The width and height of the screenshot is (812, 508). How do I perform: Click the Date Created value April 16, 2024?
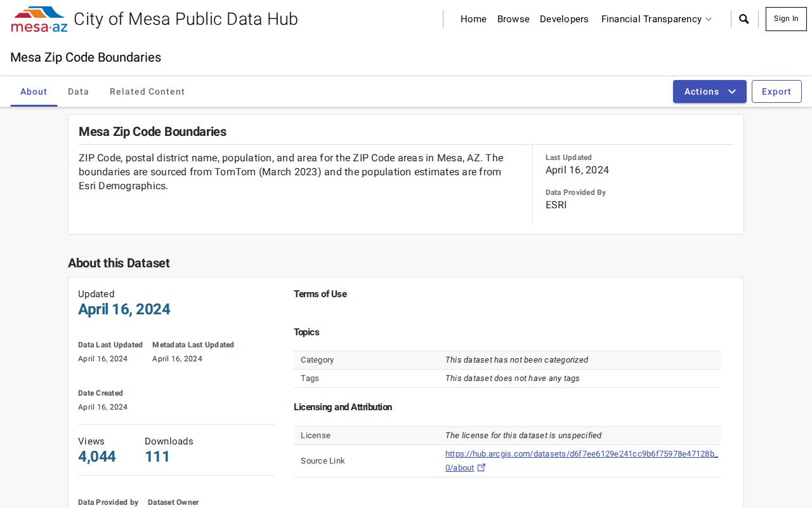tap(103, 407)
